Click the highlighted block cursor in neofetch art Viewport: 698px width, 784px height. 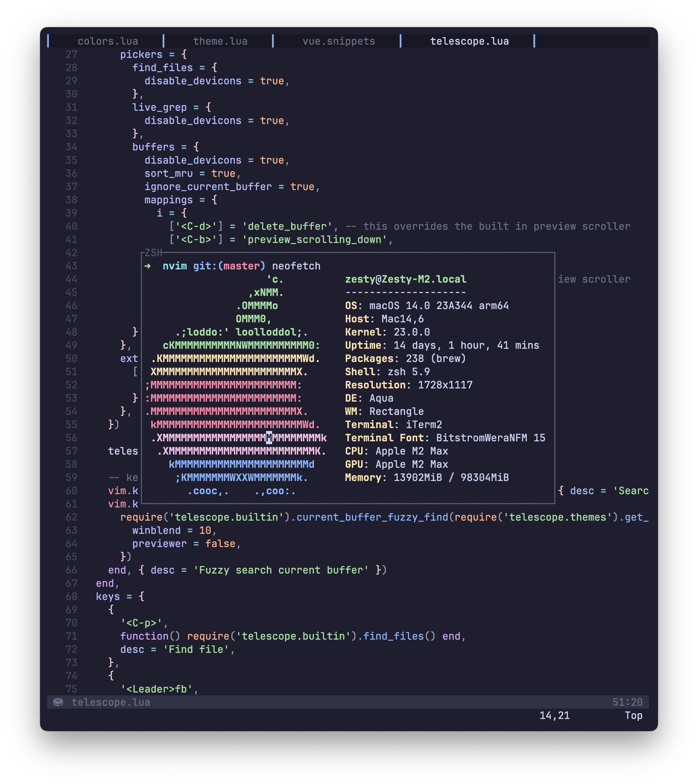[x=269, y=438]
